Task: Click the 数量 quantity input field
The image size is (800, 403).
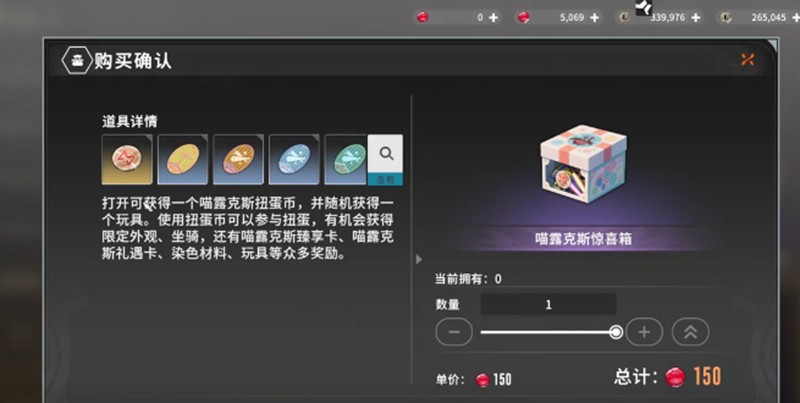Action: point(548,304)
